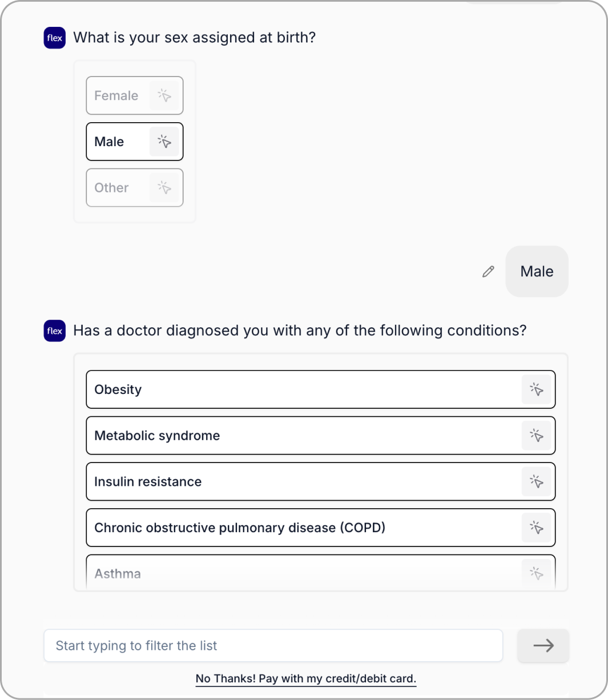Click the cursor icon beside Obesity
The image size is (608, 700).
(x=536, y=389)
